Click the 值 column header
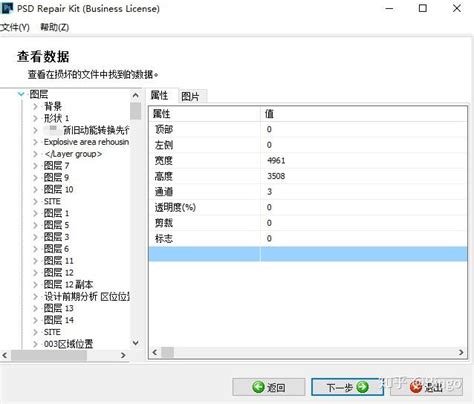 364,114
